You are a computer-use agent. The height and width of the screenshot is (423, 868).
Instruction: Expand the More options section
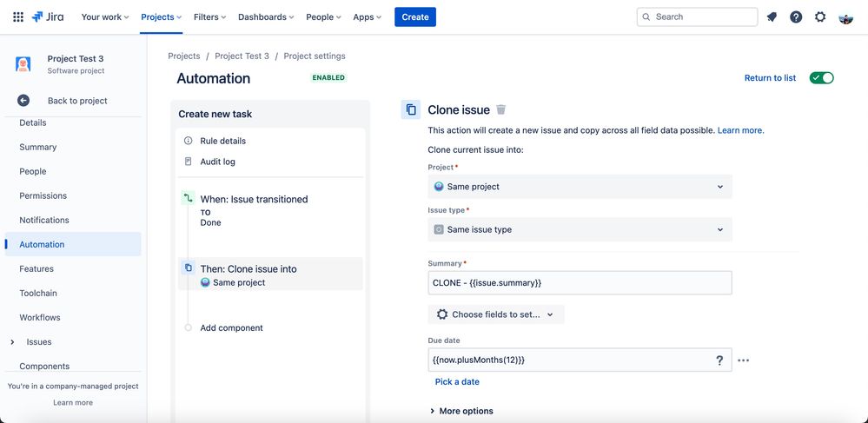461,411
